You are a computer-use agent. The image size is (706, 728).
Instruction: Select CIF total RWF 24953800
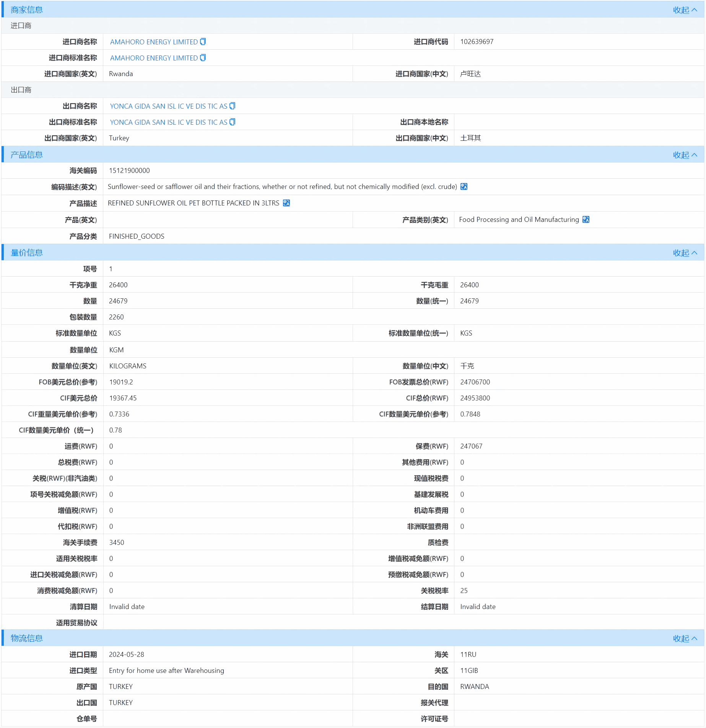pos(475,398)
